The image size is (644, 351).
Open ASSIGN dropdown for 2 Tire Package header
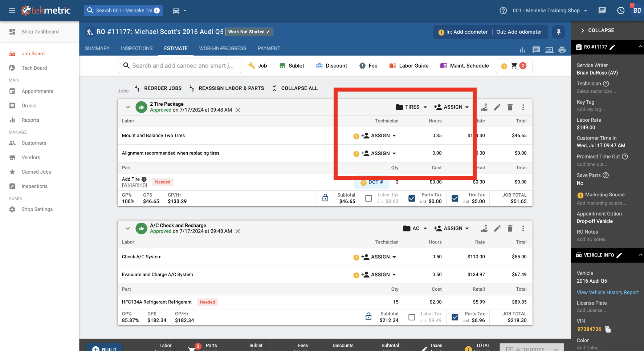(x=451, y=107)
